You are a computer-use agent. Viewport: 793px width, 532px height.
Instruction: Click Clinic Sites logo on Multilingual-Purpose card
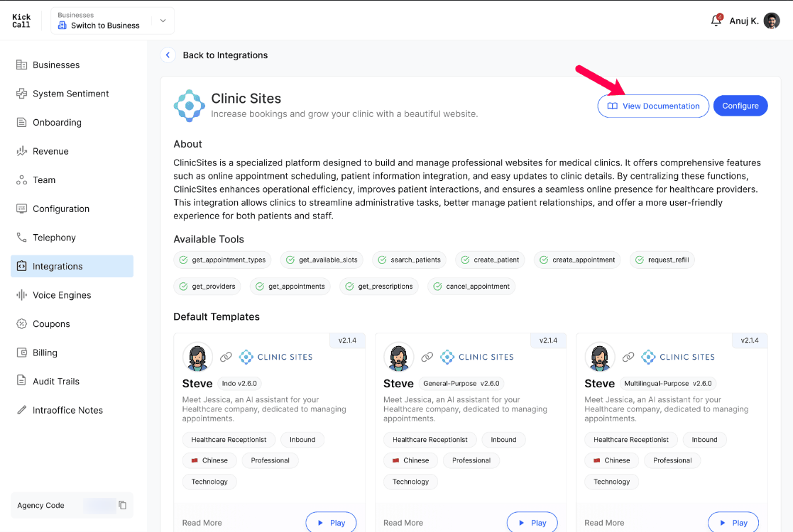[678, 357]
